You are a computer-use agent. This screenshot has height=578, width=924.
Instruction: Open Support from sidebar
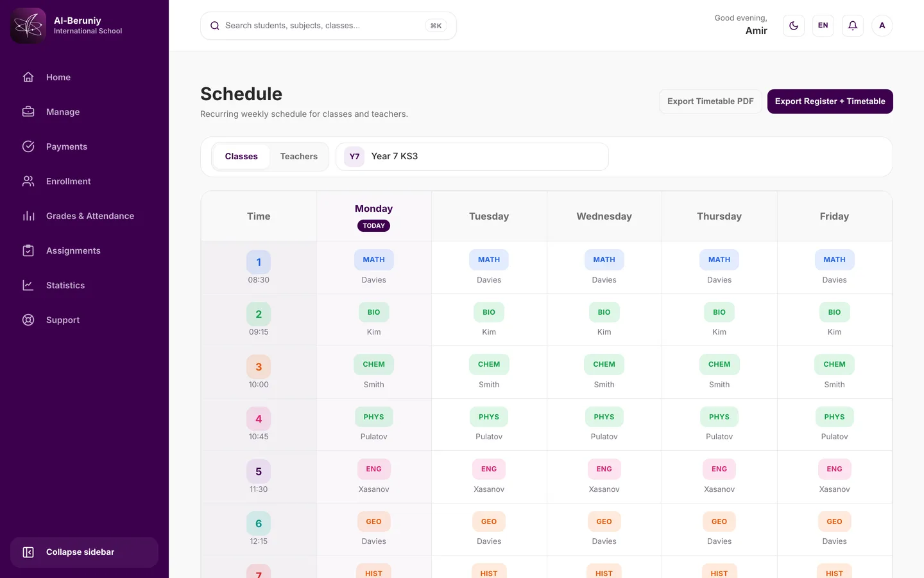click(84, 320)
